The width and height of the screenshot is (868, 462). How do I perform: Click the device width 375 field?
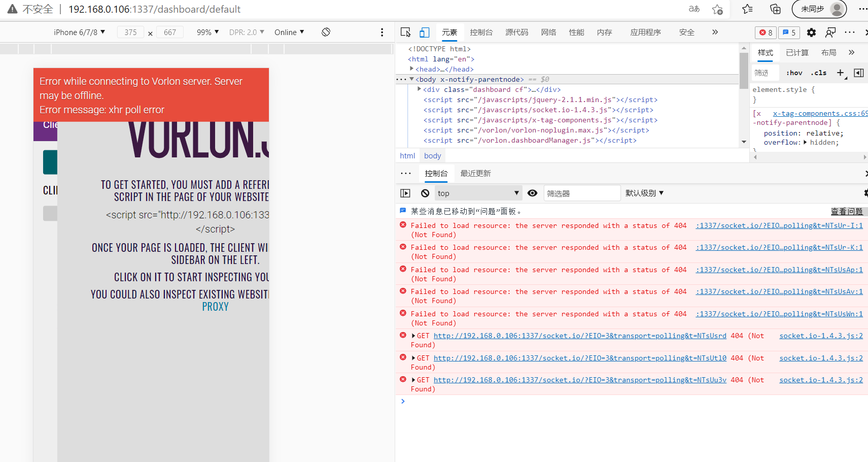pyautogui.click(x=130, y=32)
